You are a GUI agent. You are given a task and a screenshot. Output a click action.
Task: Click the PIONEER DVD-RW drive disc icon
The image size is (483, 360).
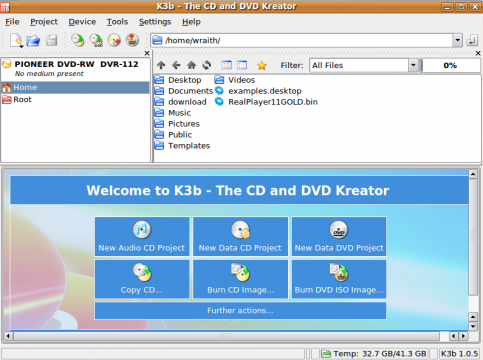[7, 64]
